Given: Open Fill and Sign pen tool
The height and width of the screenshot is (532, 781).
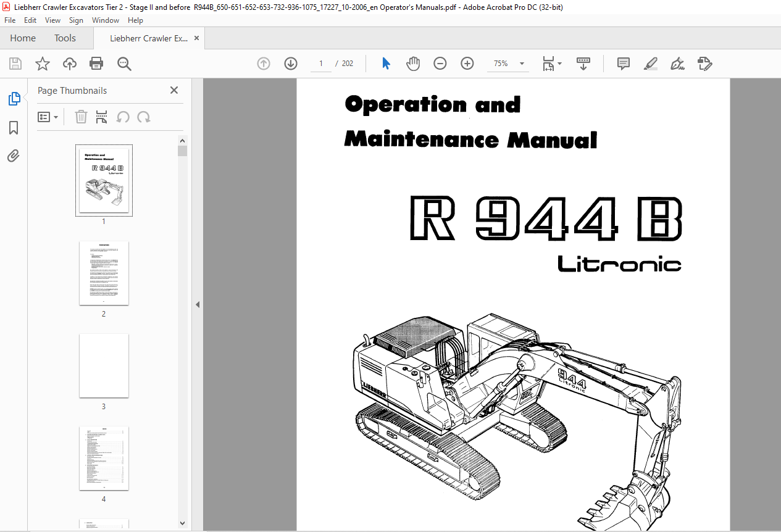Looking at the screenshot, I should [x=678, y=64].
